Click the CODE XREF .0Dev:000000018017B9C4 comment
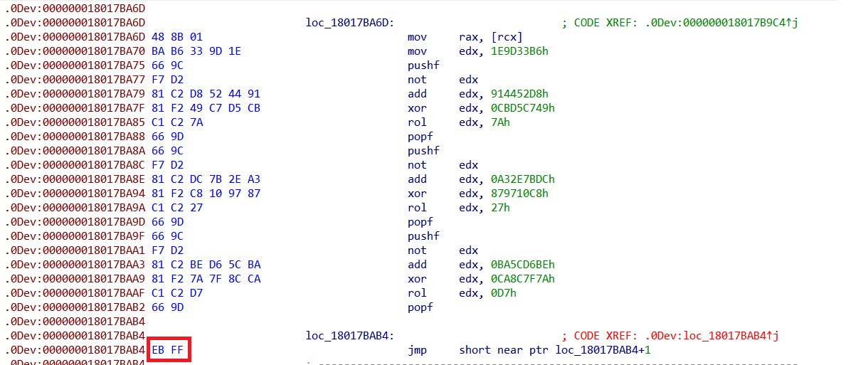This screenshot has width=868, height=365. click(680, 23)
